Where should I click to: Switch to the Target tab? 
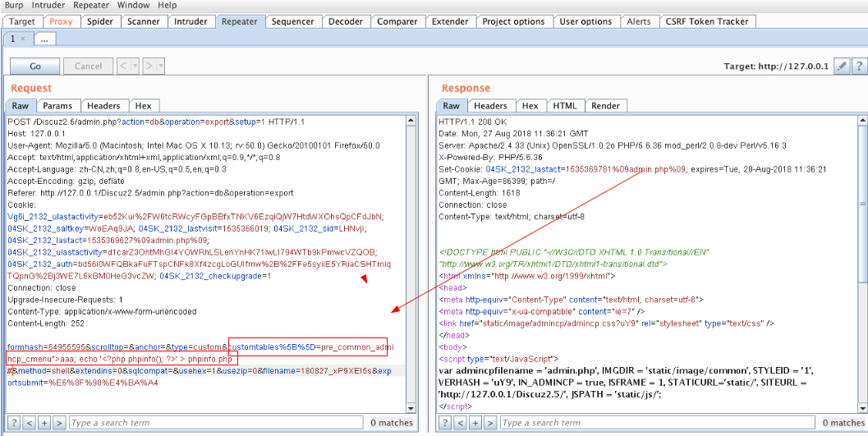[22, 21]
